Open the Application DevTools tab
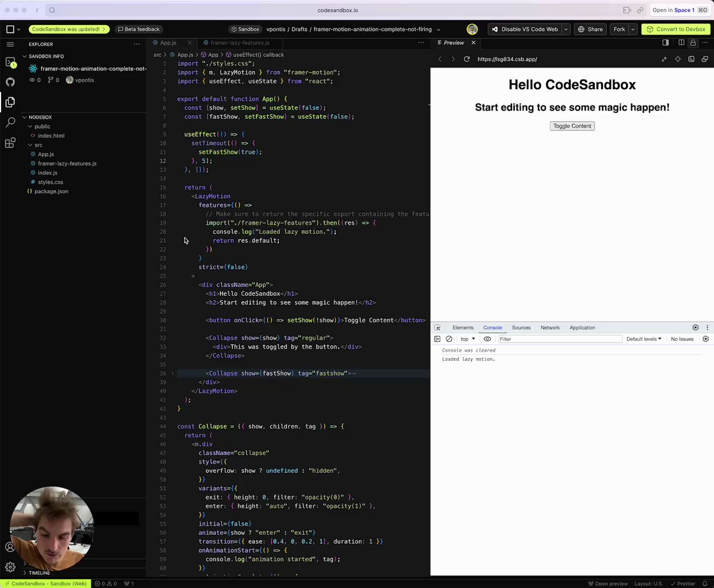The height and width of the screenshot is (588, 714). pos(582,328)
